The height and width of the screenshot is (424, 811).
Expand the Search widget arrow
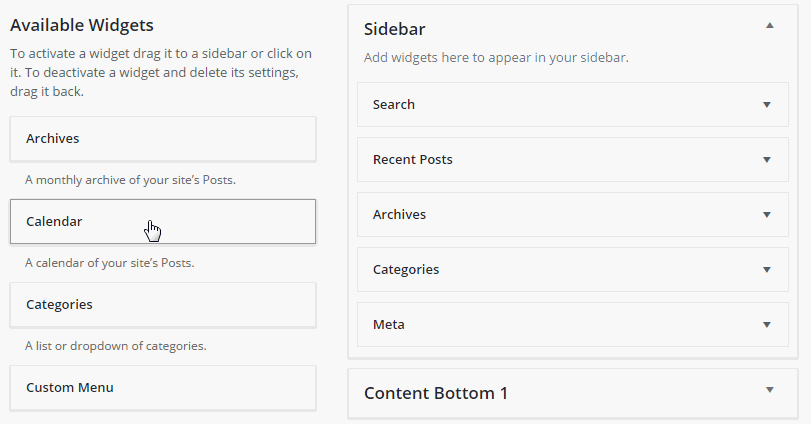click(x=767, y=105)
